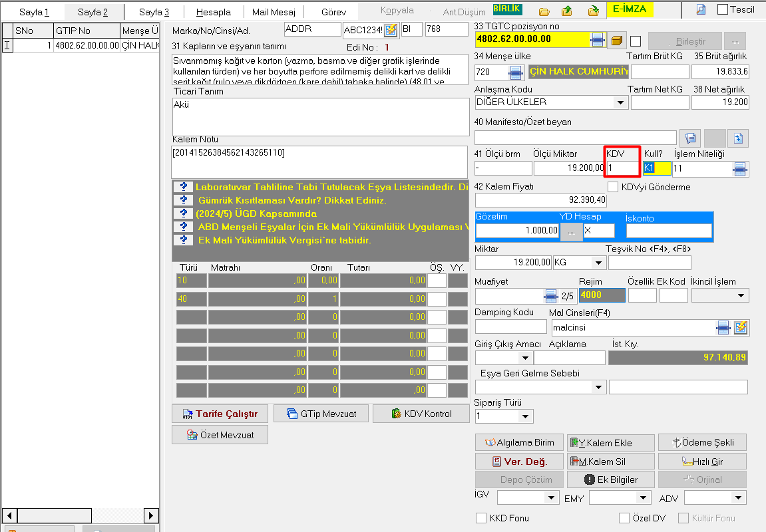
Task: Click folder with green curved arrow icon
Action: click(594, 11)
